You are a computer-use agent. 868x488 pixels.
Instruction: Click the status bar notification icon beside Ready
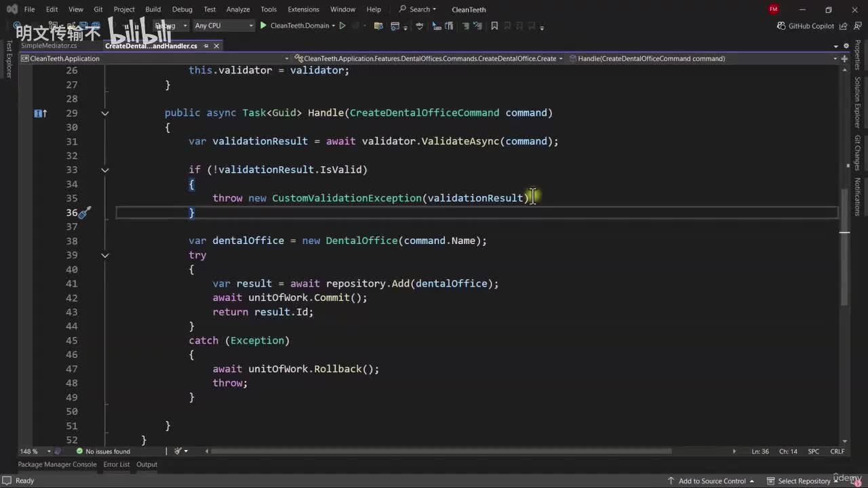click(x=7, y=481)
